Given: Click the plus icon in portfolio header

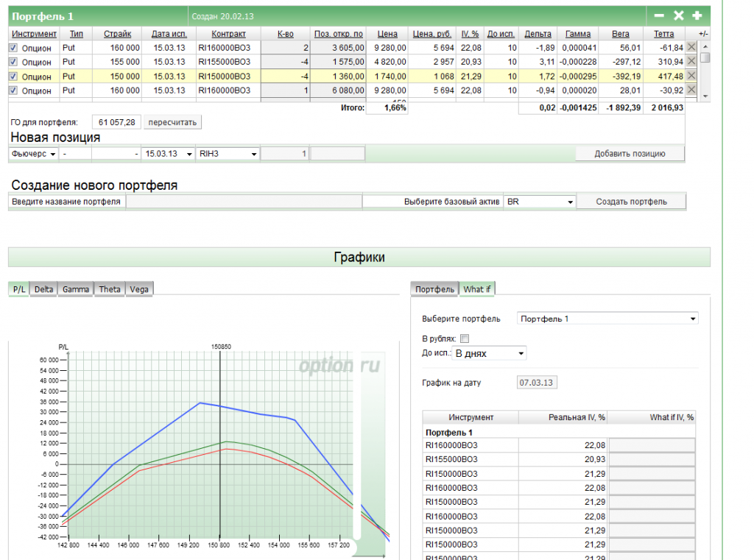Looking at the screenshot, I should (x=697, y=15).
